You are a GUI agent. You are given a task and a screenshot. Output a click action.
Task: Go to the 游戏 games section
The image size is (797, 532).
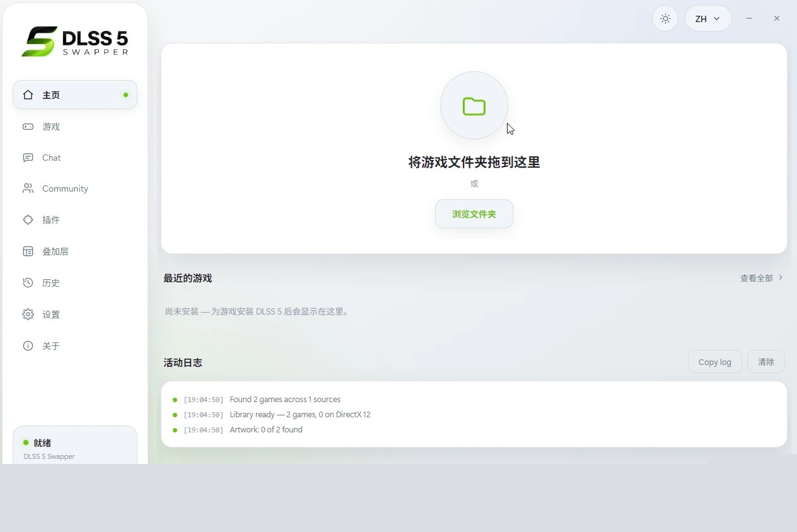pos(75,127)
